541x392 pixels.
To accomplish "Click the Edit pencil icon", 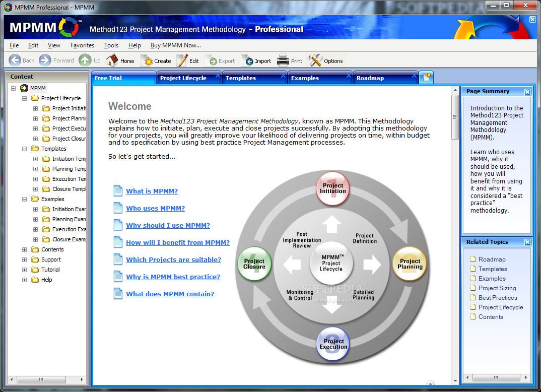I will (x=182, y=61).
